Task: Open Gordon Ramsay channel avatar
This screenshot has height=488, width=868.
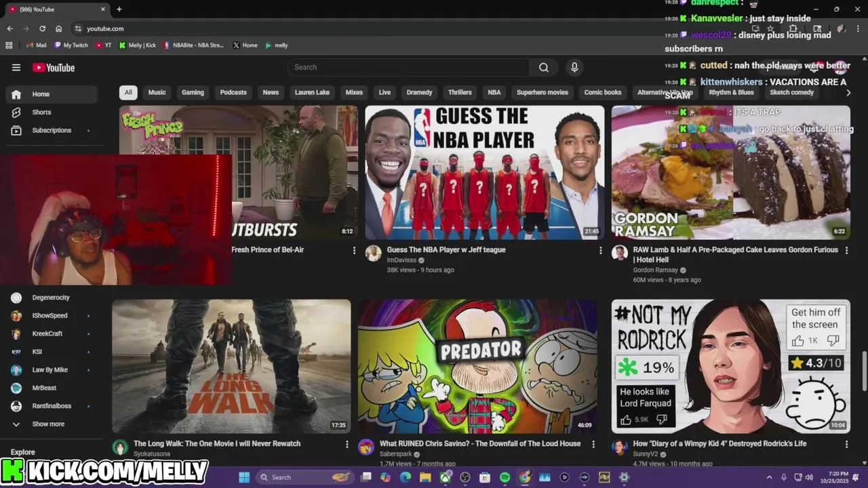Action: (x=619, y=253)
